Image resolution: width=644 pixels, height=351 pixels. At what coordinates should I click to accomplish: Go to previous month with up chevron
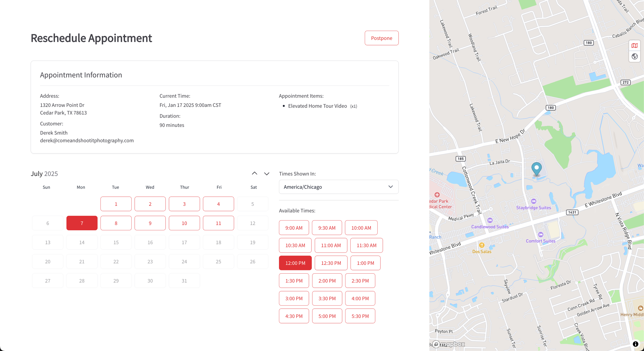coord(255,173)
